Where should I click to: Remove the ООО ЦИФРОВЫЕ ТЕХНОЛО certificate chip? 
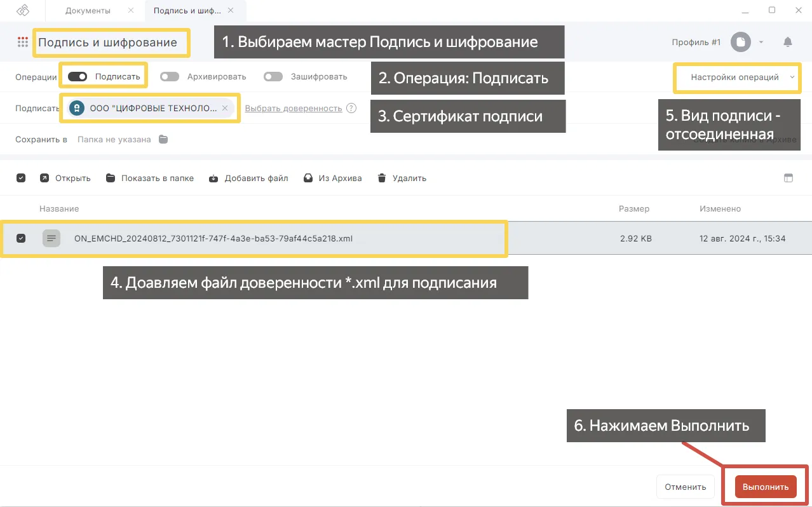[224, 108]
